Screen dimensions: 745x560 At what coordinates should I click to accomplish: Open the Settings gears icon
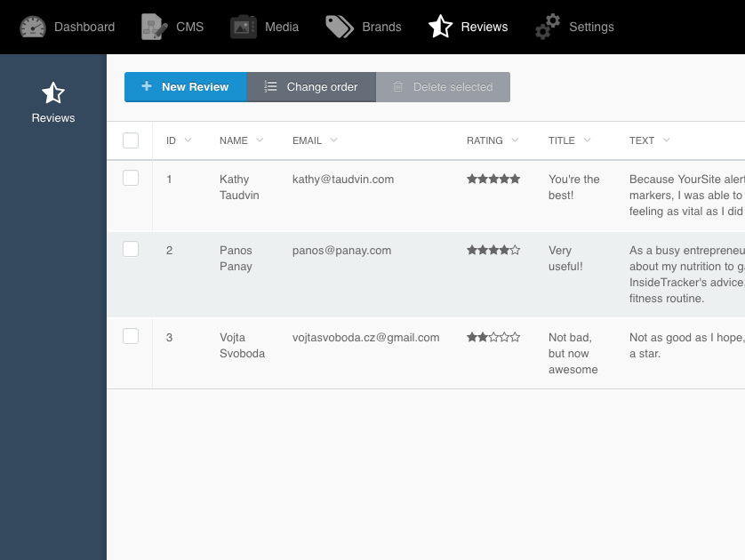[x=548, y=27]
